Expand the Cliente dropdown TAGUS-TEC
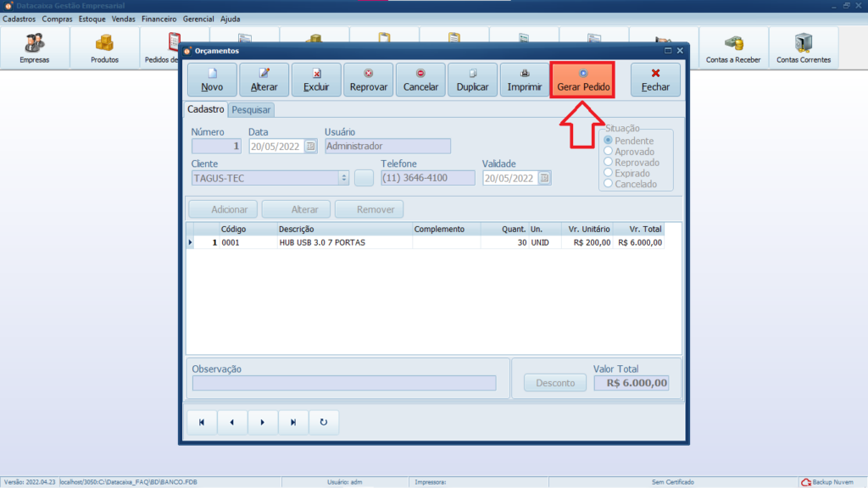Viewport: 868px width, 488px height. (x=343, y=178)
